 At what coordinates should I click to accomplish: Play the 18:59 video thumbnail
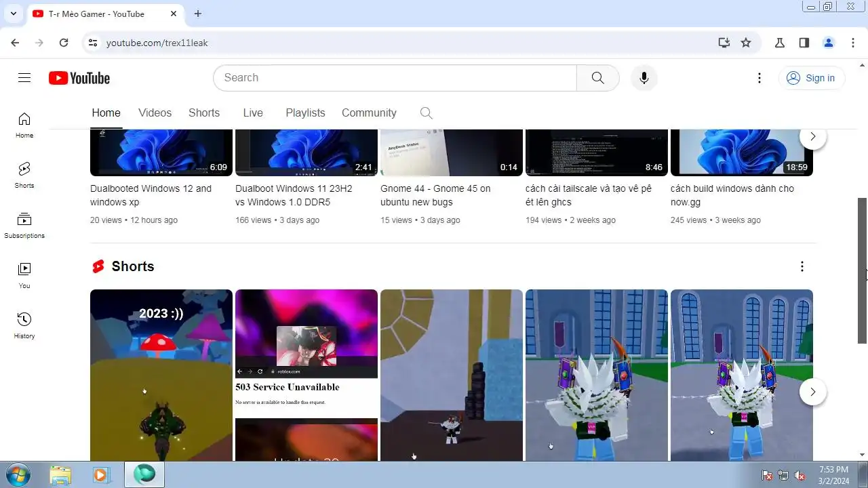(x=742, y=152)
